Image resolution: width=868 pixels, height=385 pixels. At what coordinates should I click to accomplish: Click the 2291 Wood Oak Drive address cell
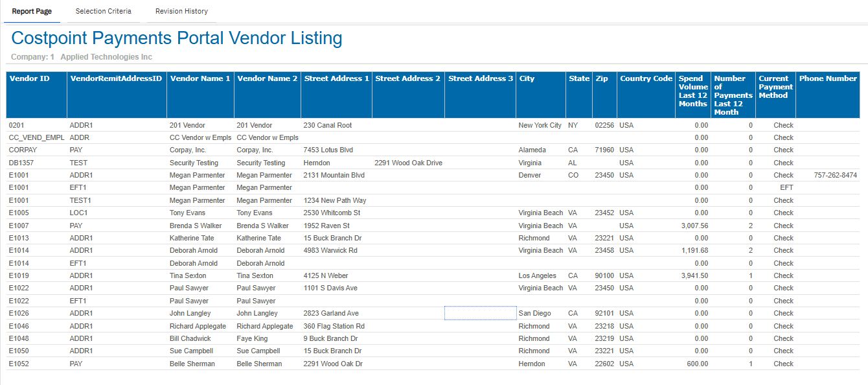click(408, 163)
